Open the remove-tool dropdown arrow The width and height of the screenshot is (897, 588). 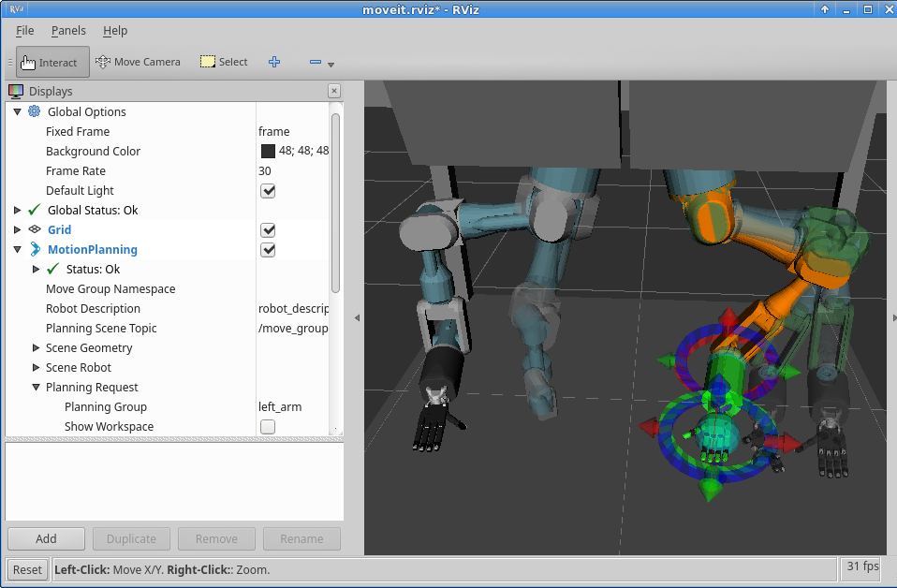click(331, 65)
